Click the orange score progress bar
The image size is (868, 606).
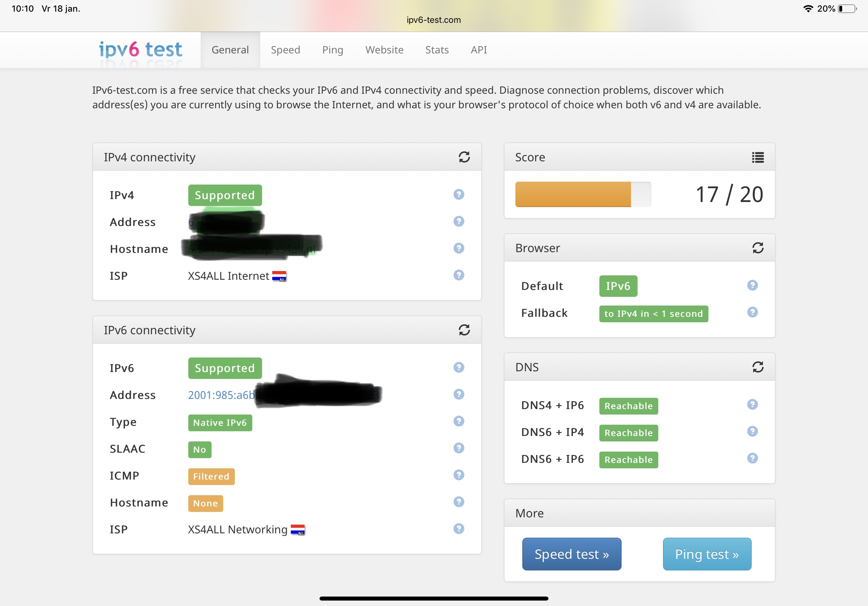(572, 195)
